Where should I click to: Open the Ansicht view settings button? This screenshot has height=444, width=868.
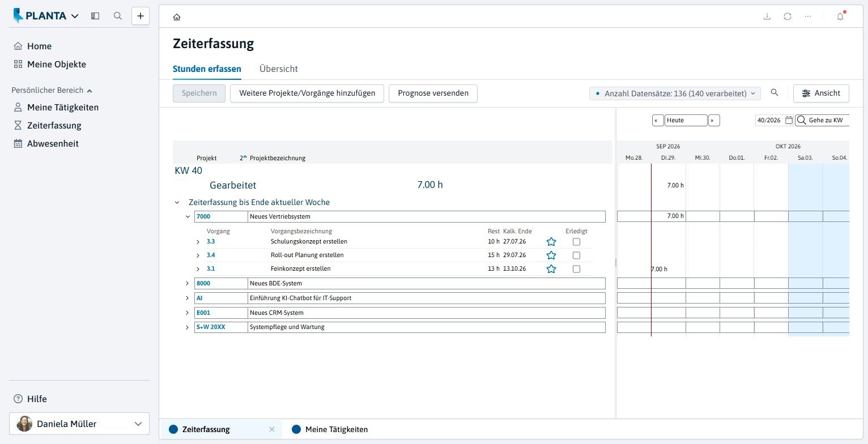(x=821, y=93)
